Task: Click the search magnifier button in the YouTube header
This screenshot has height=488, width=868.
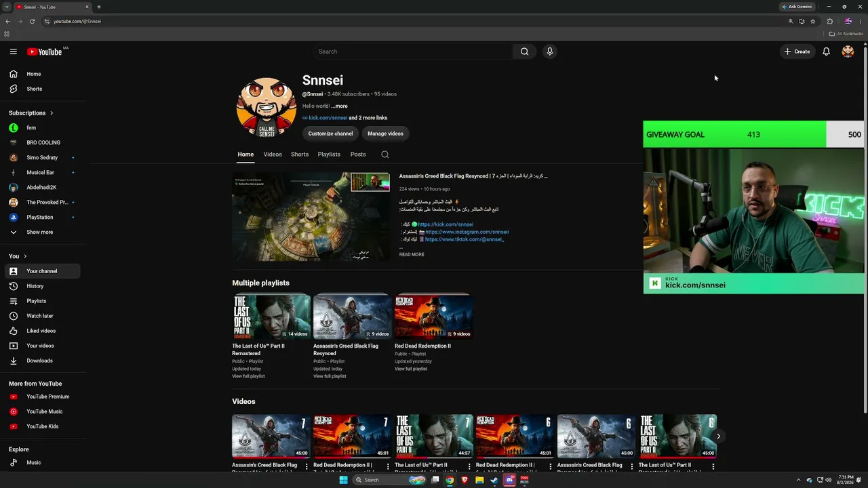Action: click(x=524, y=52)
